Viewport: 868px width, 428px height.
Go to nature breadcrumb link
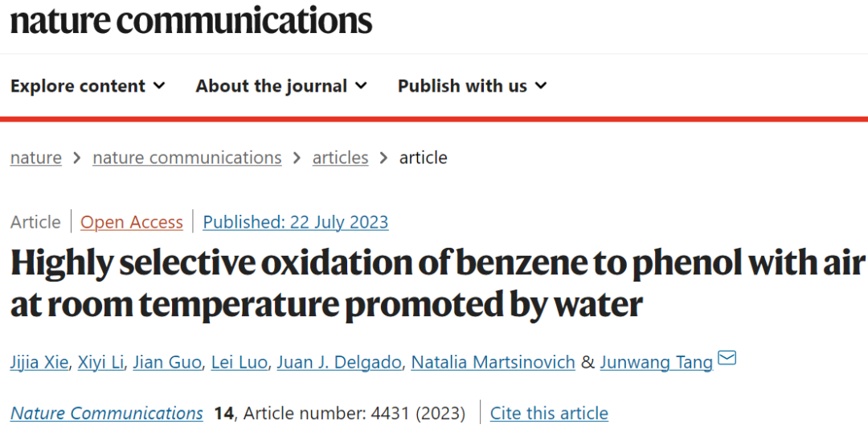click(x=36, y=158)
